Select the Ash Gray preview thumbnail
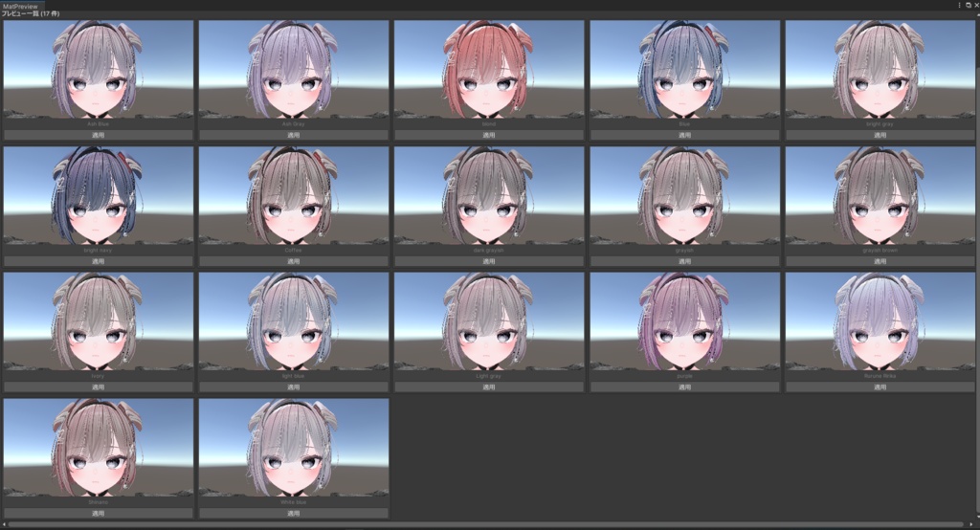Image resolution: width=980 pixels, height=530 pixels. [294, 70]
